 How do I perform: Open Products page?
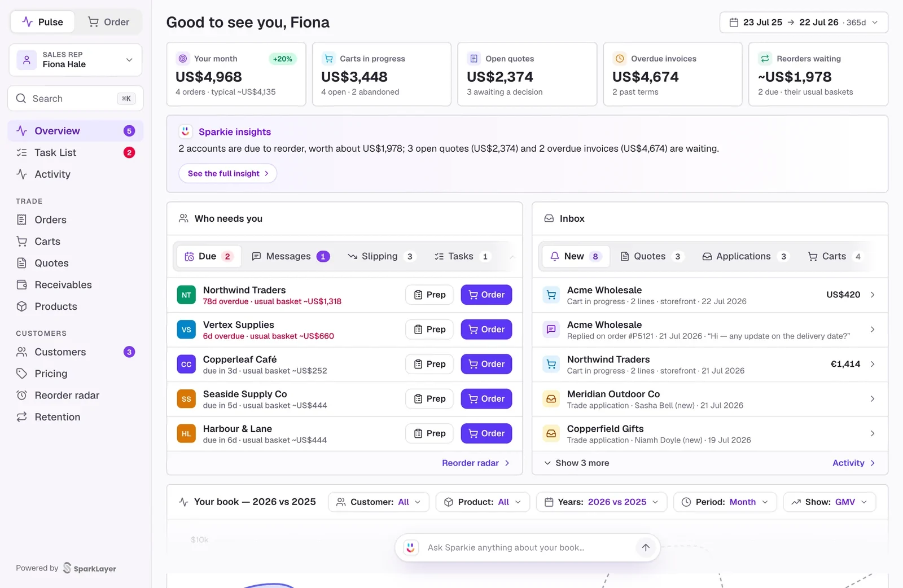point(75,306)
